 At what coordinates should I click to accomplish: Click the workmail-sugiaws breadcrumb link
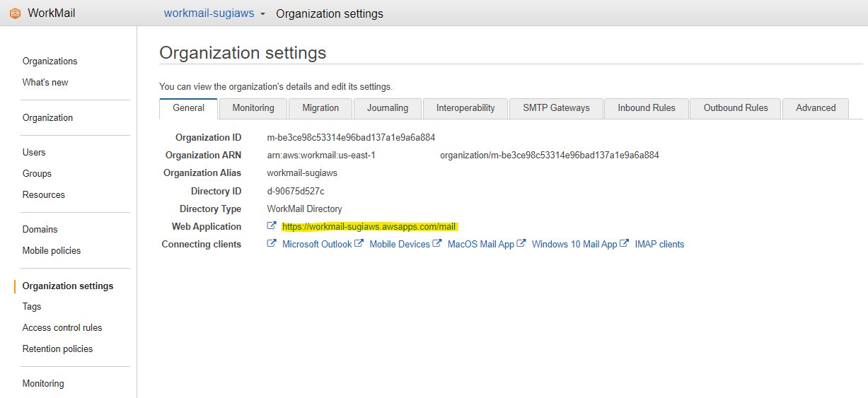(209, 13)
